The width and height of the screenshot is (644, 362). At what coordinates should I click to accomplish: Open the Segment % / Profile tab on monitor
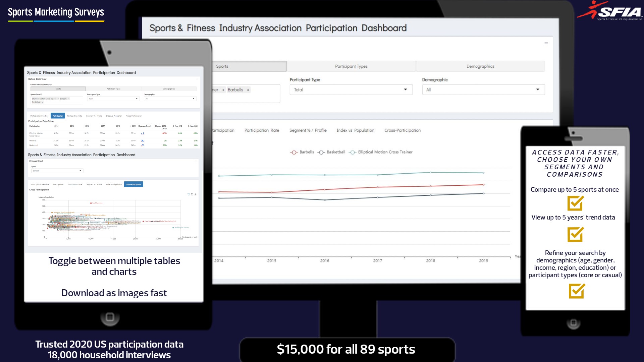pyautogui.click(x=308, y=130)
